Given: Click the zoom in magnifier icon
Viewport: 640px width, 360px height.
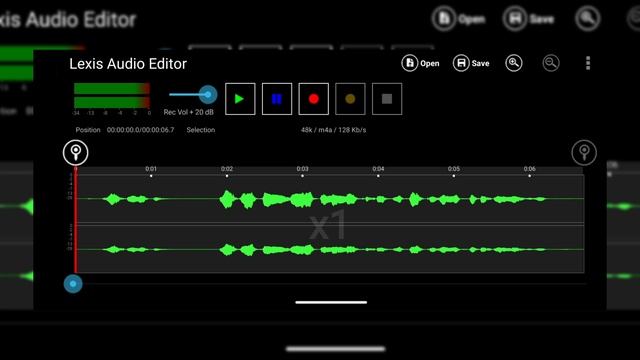Looking at the screenshot, I should point(513,63).
